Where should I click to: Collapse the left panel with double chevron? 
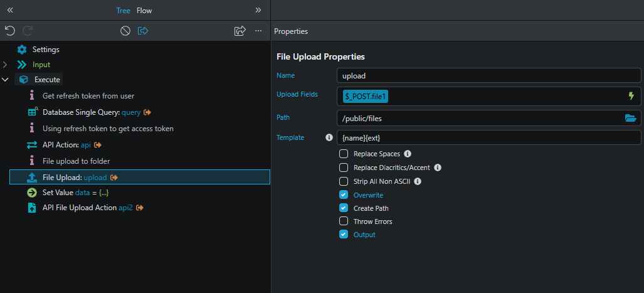pos(10,10)
